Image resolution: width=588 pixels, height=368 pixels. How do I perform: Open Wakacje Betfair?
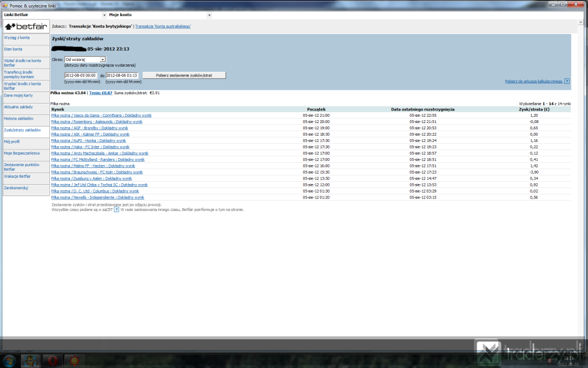coord(17,177)
